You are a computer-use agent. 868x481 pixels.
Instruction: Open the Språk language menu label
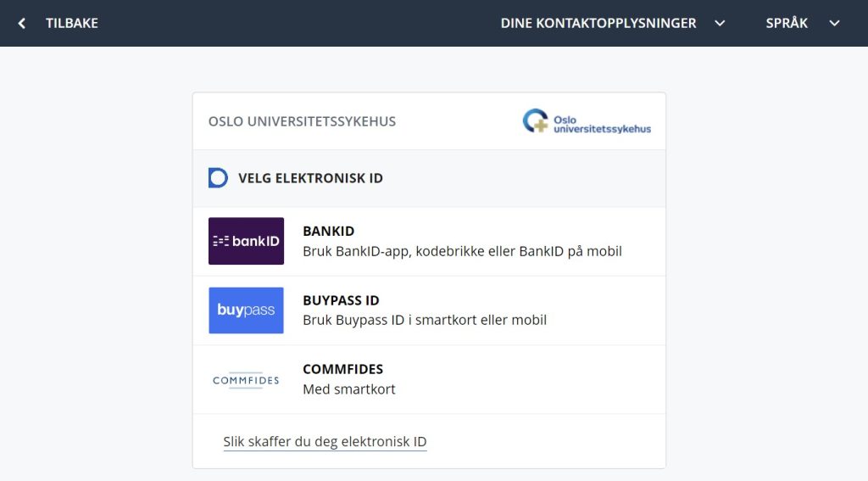point(787,24)
